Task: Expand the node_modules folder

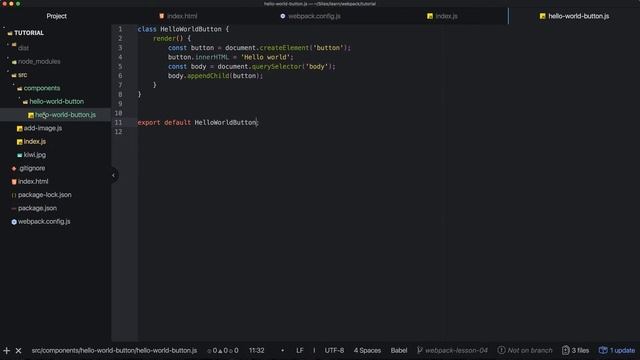Action: 39,62
